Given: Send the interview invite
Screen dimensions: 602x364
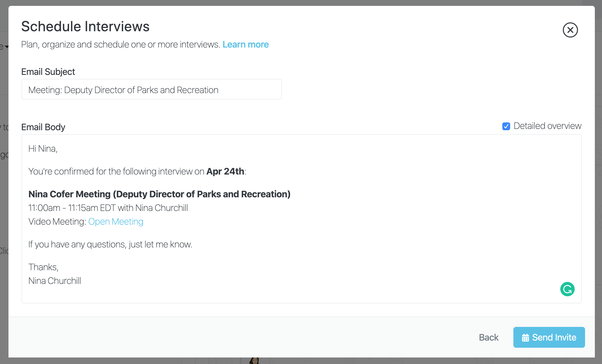Looking at the screenshot, I should tap(549, 337).
